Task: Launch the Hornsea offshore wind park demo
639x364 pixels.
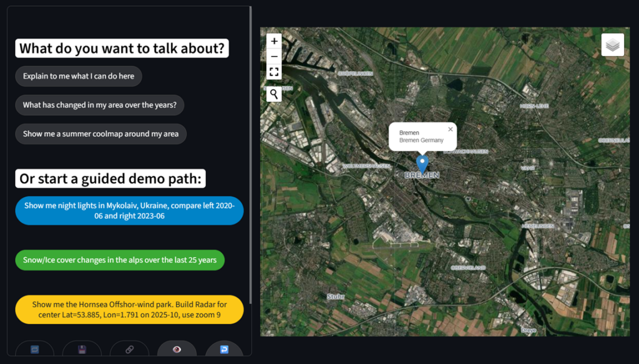Action: 129,310
